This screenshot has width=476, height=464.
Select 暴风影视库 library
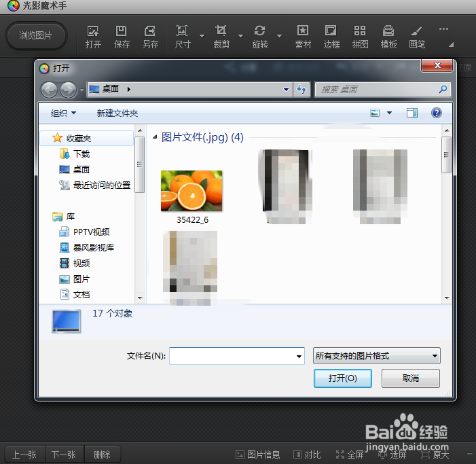(86, 247)
